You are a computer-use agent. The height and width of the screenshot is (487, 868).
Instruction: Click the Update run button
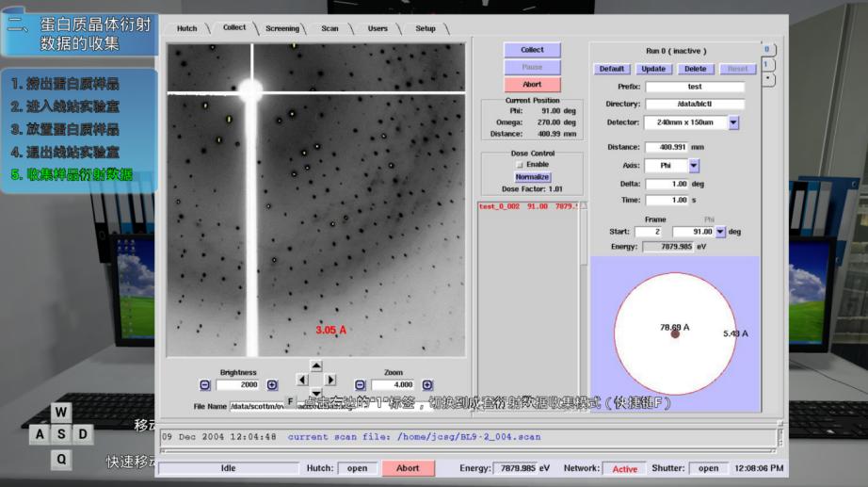pos(652,69)
